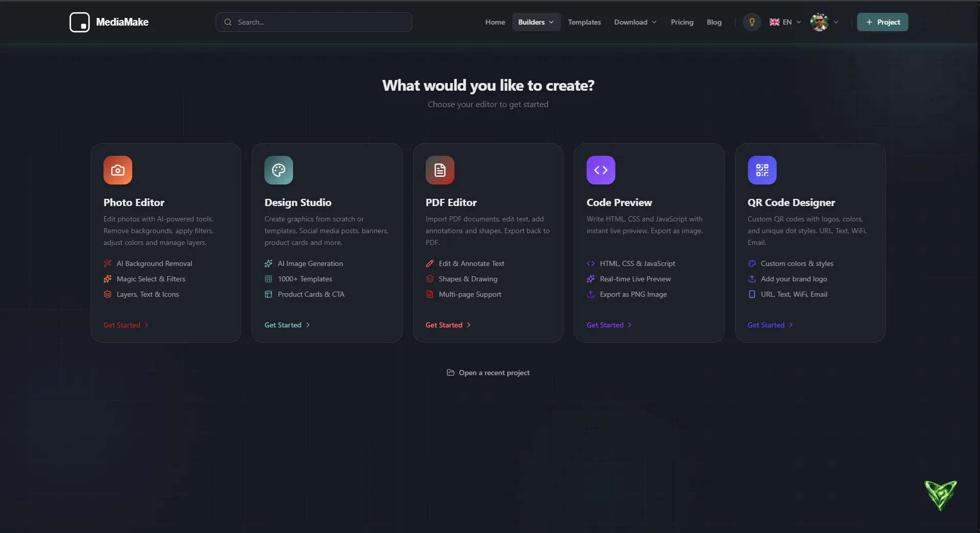980x533 pixels.
Task: Click the AI Image Generation sparkle icon
Action: pos(268,263)
